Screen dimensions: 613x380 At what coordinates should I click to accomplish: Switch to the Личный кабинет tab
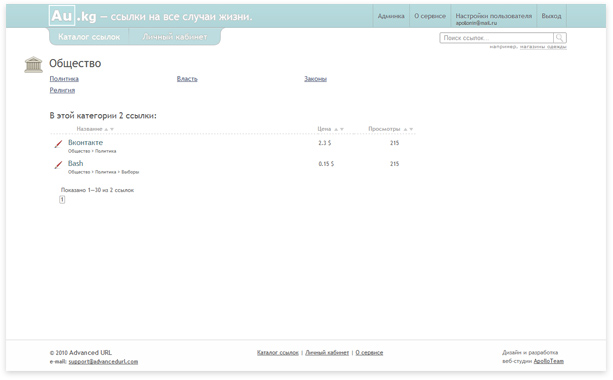[x=175, y=37]
